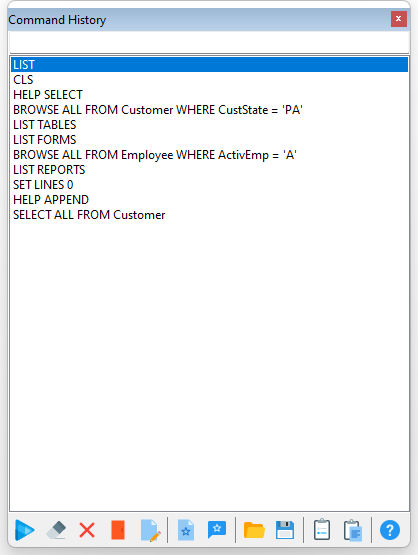Open the edit document pencil icon
This screenshot has width=418, height=555.
click(150, 530)
